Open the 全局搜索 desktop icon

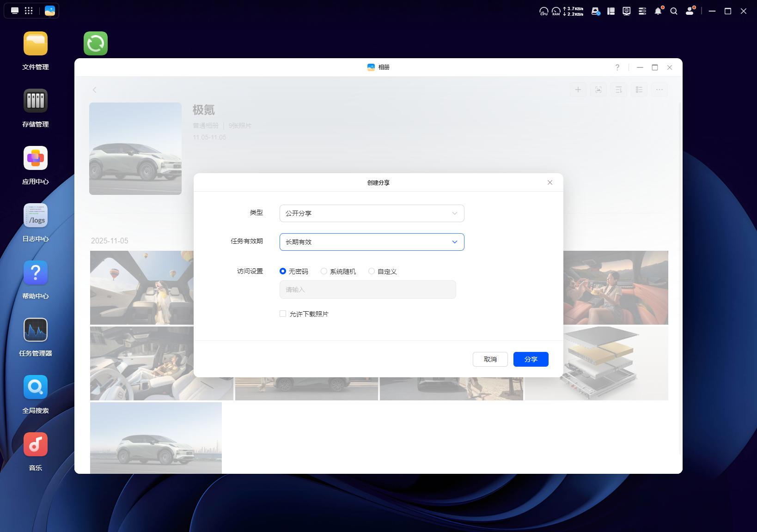(36, 387)
